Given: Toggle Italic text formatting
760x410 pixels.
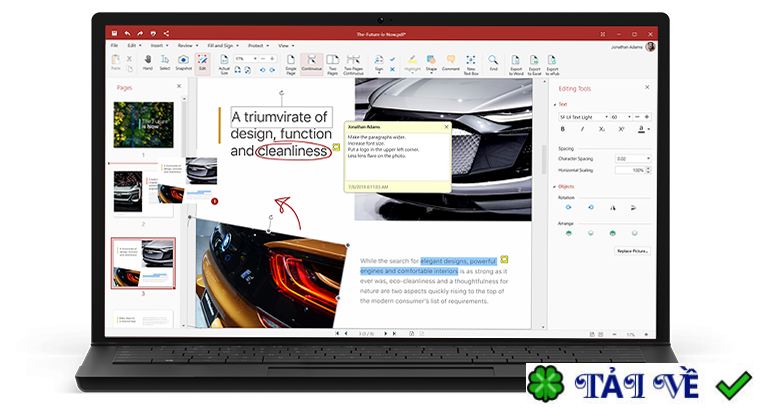Looking at the screenshot, I should 582,129.
